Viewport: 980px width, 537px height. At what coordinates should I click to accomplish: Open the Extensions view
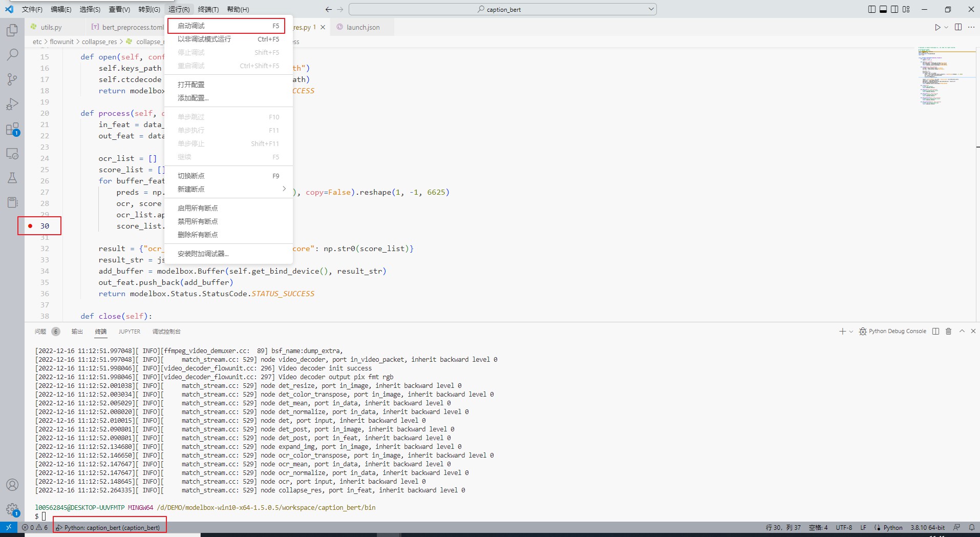12,129
